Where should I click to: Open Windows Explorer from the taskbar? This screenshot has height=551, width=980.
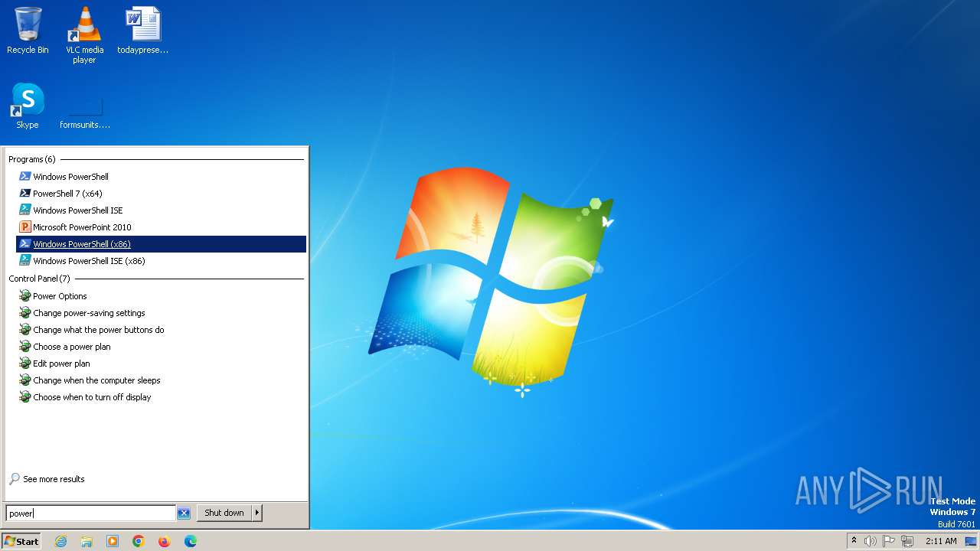(87, 541)
